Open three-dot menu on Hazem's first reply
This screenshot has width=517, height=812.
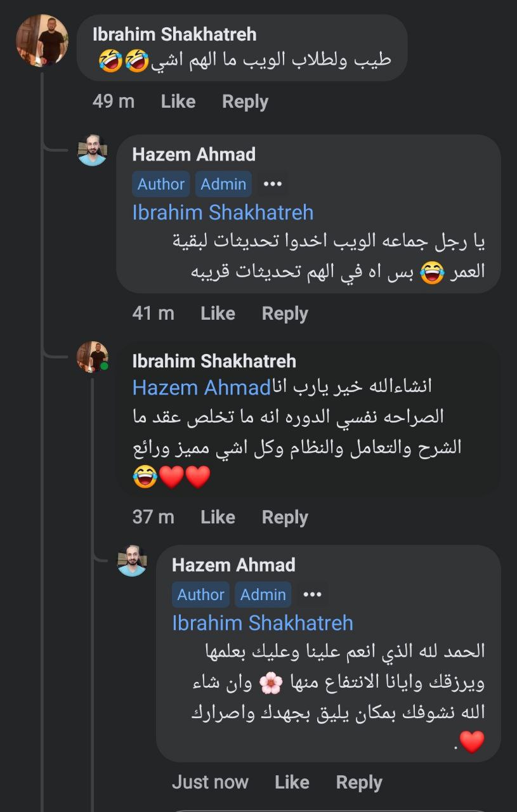[272, 184]
